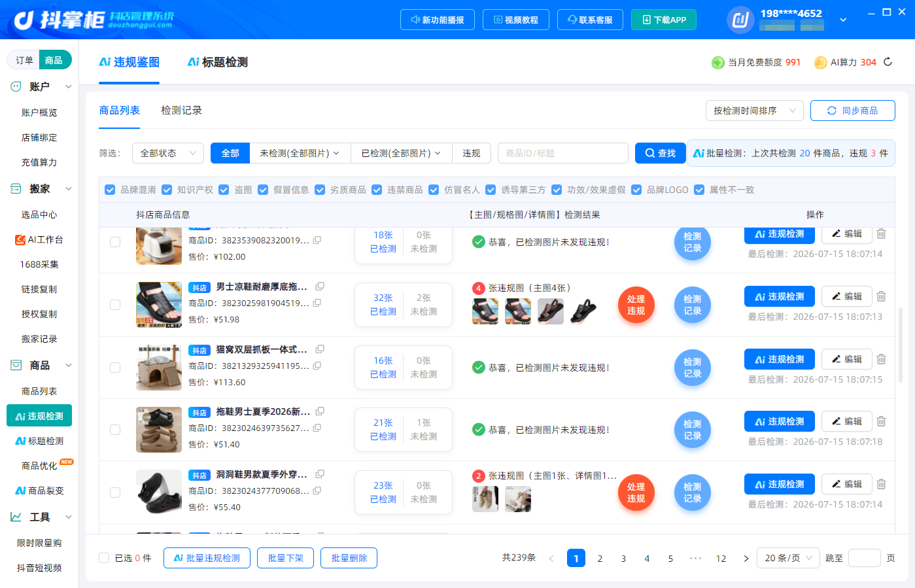Viewport: 915px width, 588px height.
Task: Delete the 男士凉鞋耐磨厚底拖 product row
Action: coord(881,296)
